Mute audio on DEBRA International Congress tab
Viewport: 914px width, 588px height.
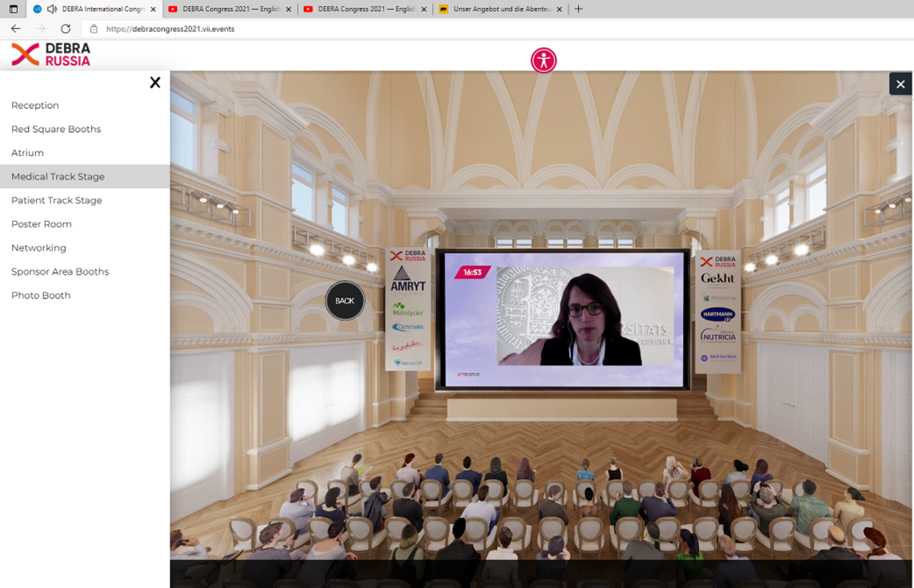[x=51, y=9]
